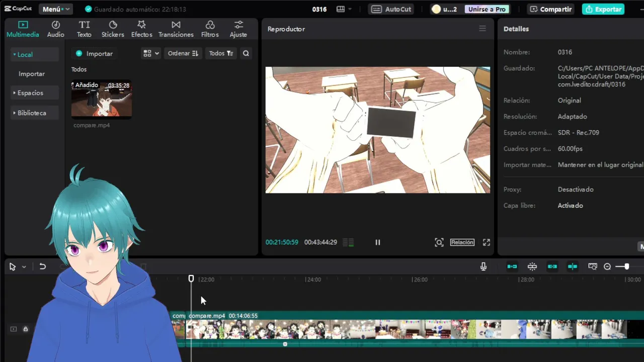Switch to the Stickers tab
This screenshot has width=644, height=362.
pos(113,29)
